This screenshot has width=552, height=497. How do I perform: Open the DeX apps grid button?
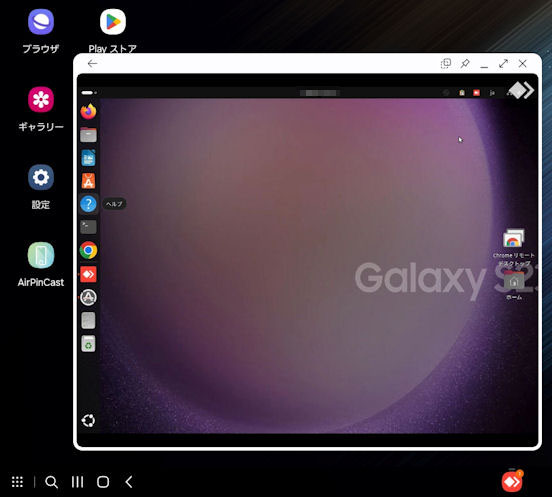[17, 482]
